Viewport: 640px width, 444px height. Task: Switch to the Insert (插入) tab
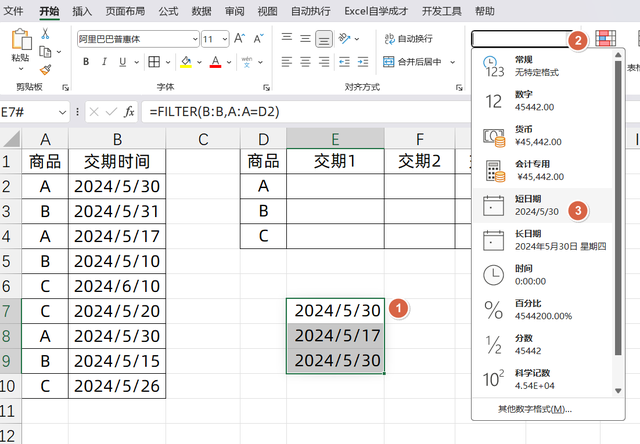pos(83,11)
